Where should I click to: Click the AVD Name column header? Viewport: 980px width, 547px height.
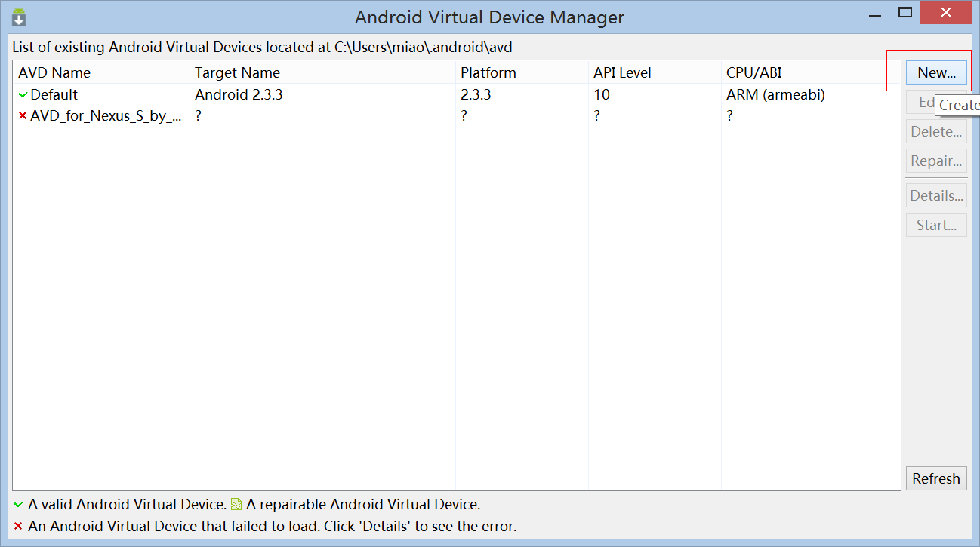coord(101,73)
